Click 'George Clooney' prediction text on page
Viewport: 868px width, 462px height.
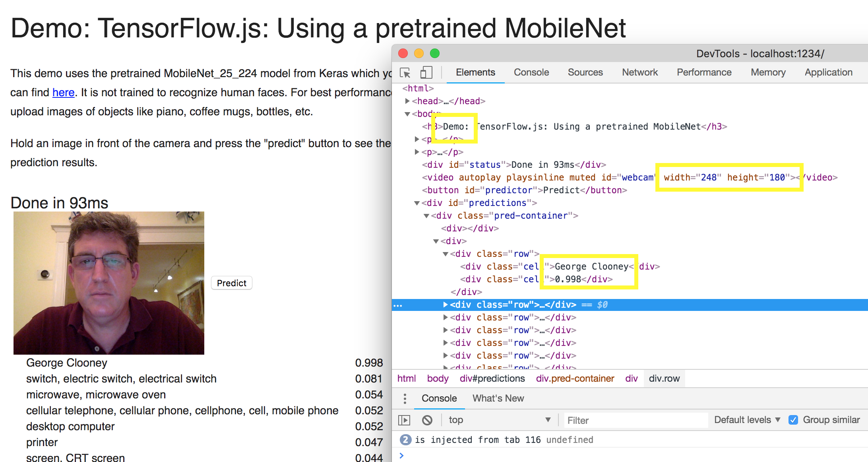tap(67, 363)
